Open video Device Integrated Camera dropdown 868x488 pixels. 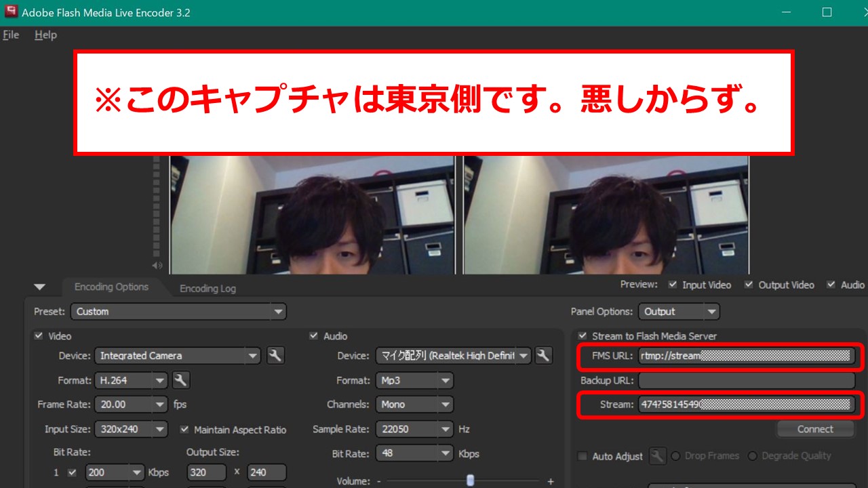click(x=178, y=355)
